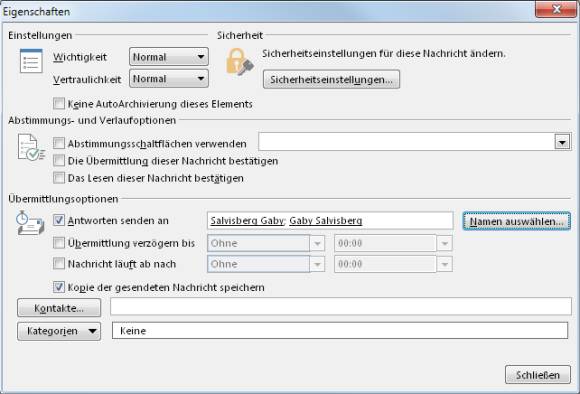The image size is (580, 394).
Task: Open date dropdown for Nachricht läuft ab nach
Action: pos(317,264)
